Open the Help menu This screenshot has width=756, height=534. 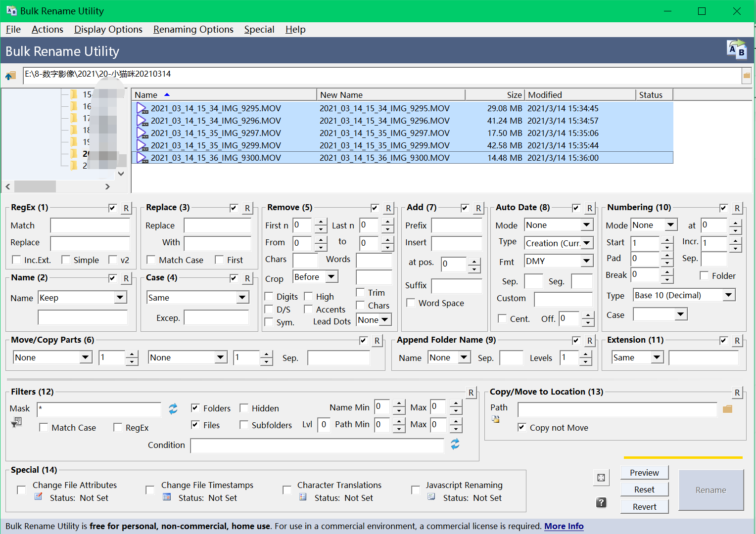[x=295, y=29]
